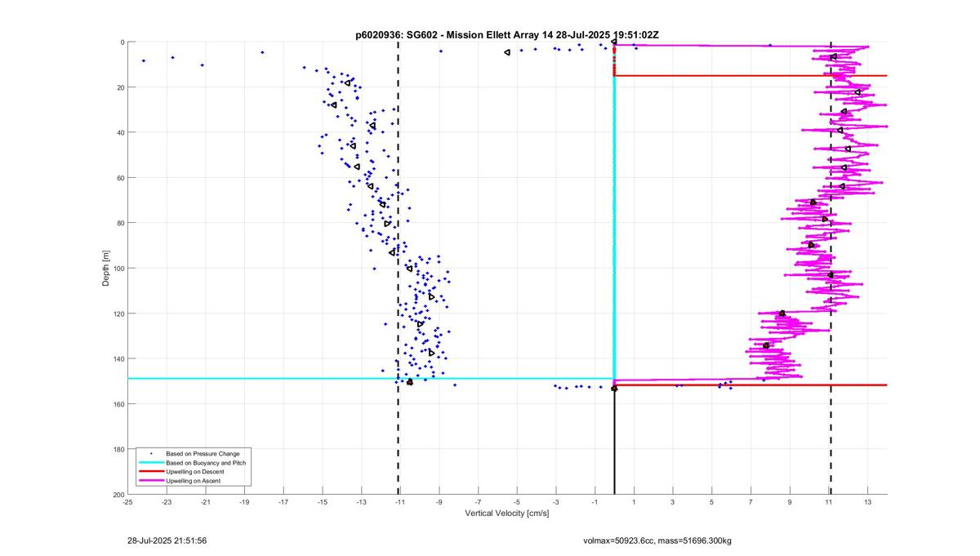Click the 'volmax=50923.6cc, mass=51696.300kg' text
The height and width of the screenshot is (556, 980).
tap(657, 540)
